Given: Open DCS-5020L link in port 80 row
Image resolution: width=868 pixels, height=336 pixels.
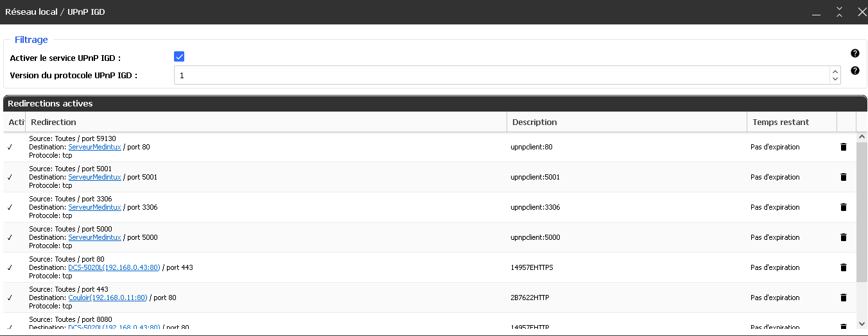Looking at the screenshot, I should point(114,267).
